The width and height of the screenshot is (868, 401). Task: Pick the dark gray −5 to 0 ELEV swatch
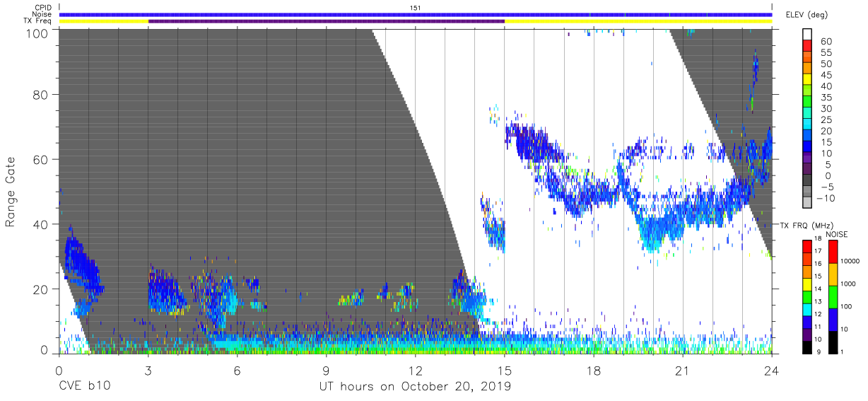tap(808, 181)
